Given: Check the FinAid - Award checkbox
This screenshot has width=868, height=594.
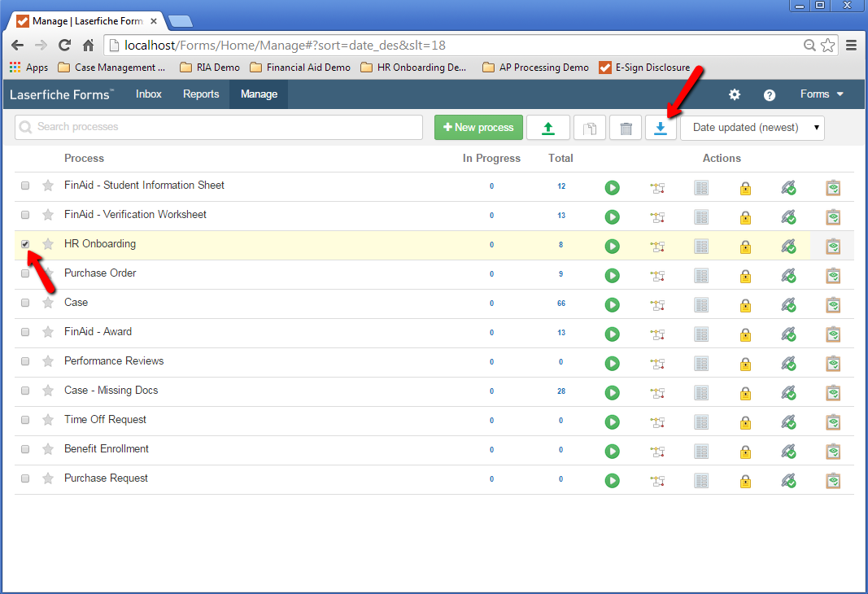Looking at the screenshot, I should (x=25, y=332).
